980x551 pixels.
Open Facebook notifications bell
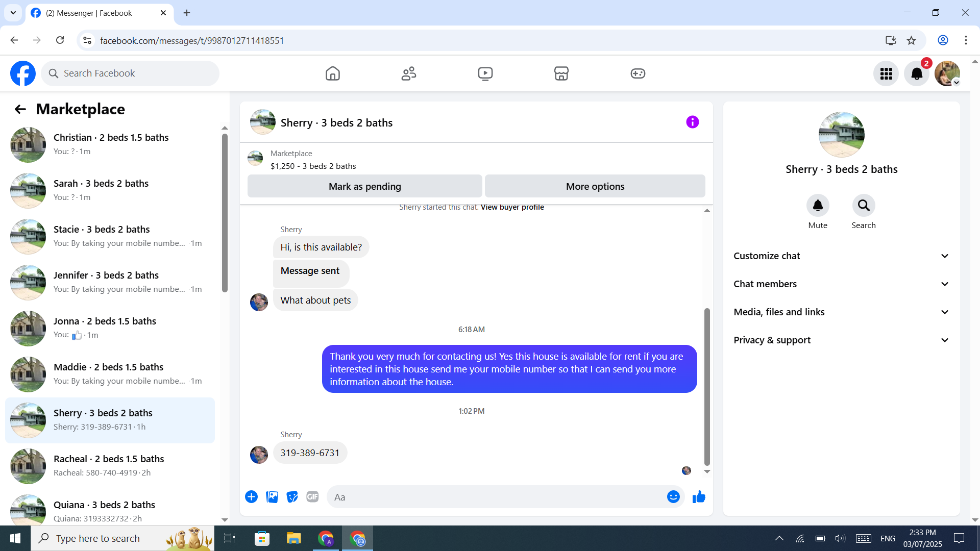[x=917, y=74]
